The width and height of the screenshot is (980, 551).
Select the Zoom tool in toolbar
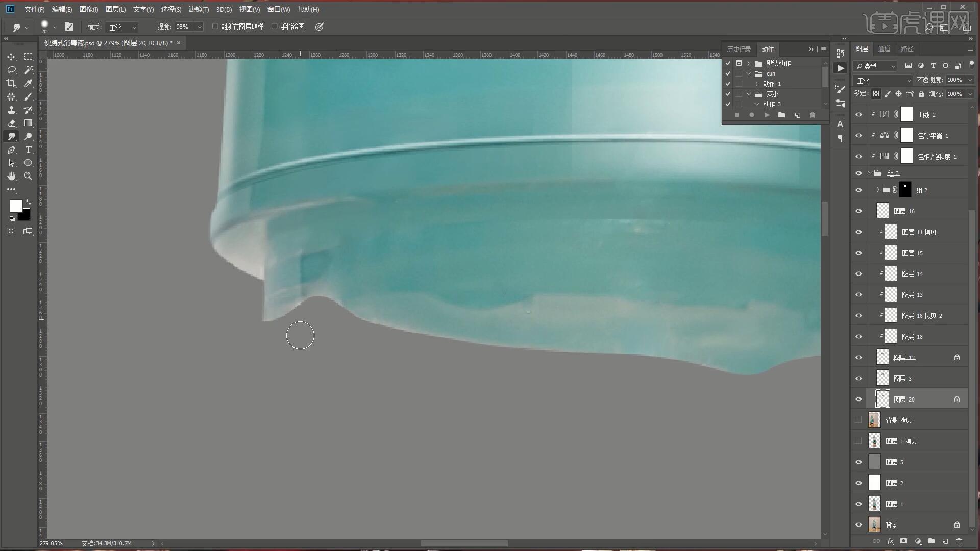click(29, 176)
